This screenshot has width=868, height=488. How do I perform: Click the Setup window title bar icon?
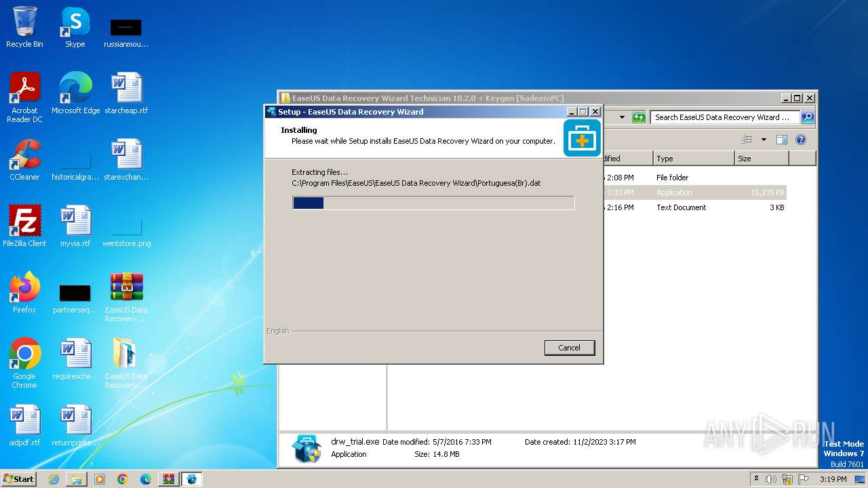[x=271, y=112]
